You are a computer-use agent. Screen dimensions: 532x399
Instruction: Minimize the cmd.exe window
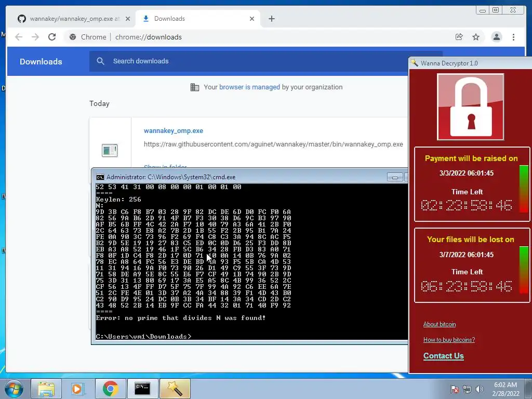click(x=395, y=177)
